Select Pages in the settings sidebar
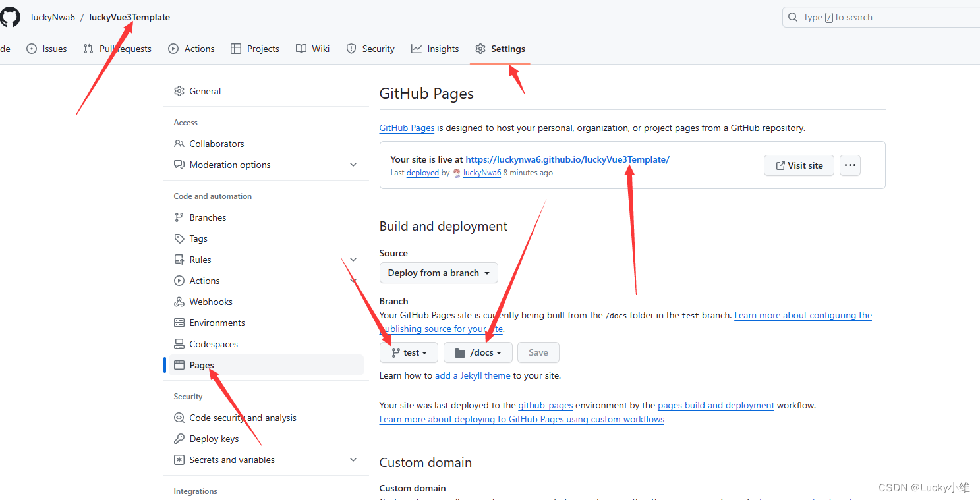The width and height of the screenshot is (980, 500). 266,365
